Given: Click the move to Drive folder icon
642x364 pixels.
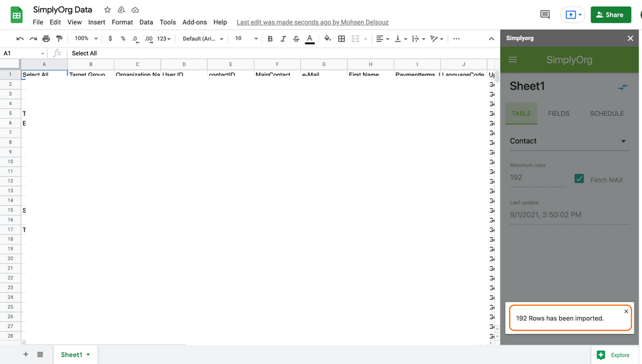Looking at the screenshot, I should [121, 10].
